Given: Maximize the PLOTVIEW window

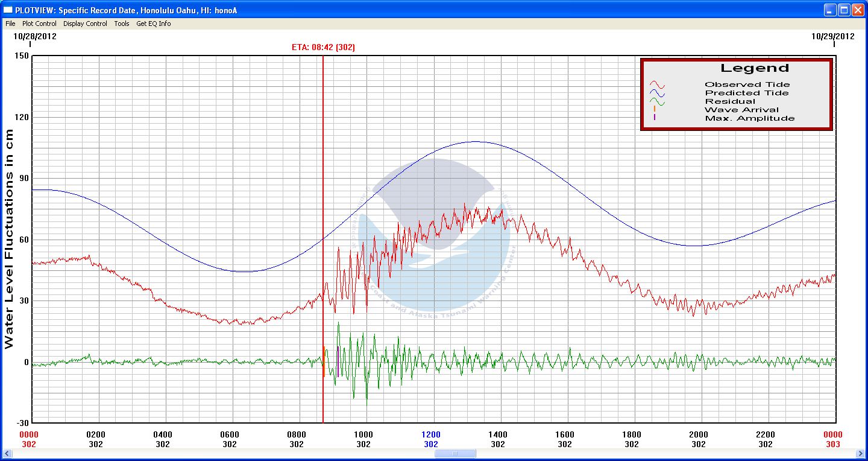Looking at the screenshot, I should pos(844,9).
